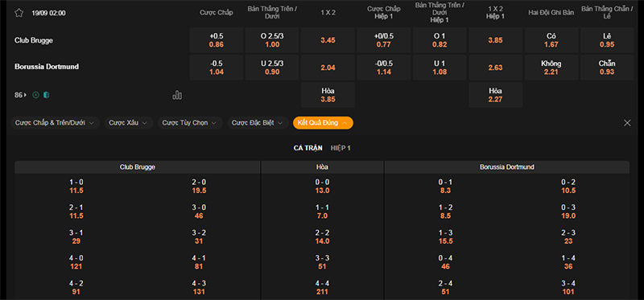
Task: Select Dortmund score 2 - 4 at 51
Action: pyautogui.click(x=445, y=288)
